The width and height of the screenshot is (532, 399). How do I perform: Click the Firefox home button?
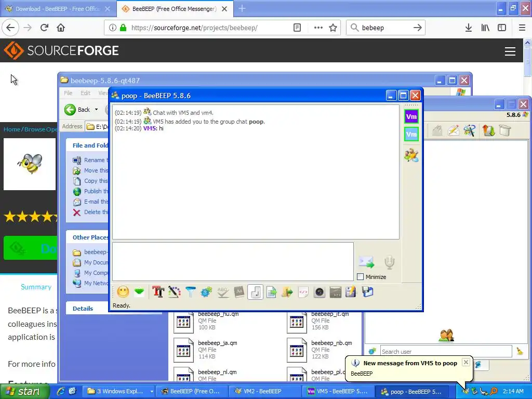point(61,28)
